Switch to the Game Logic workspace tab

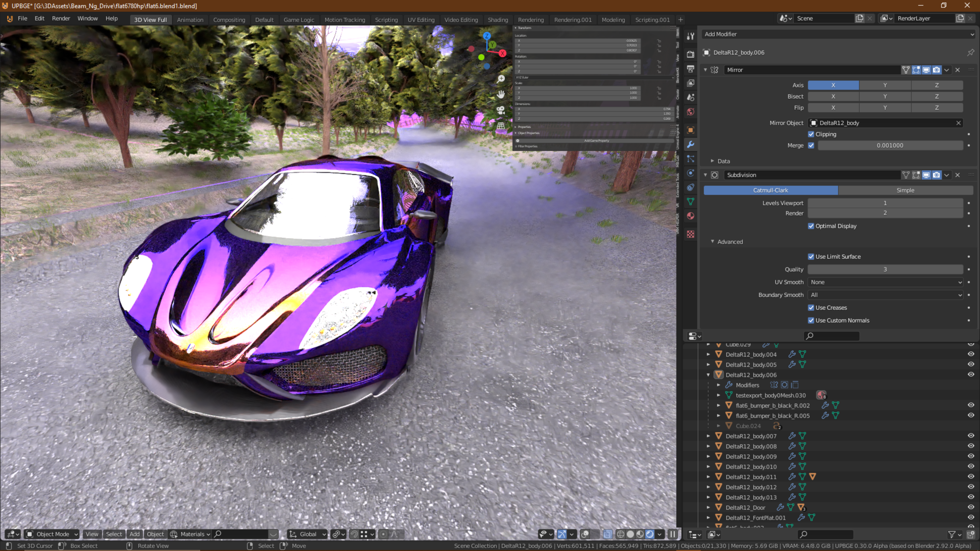[299, 20]
